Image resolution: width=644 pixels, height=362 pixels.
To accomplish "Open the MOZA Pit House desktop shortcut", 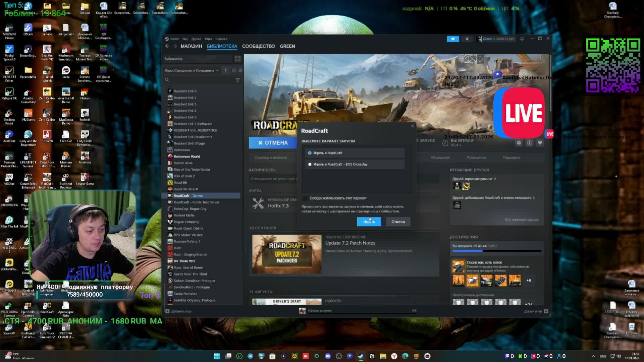I will tap(9, 32).
